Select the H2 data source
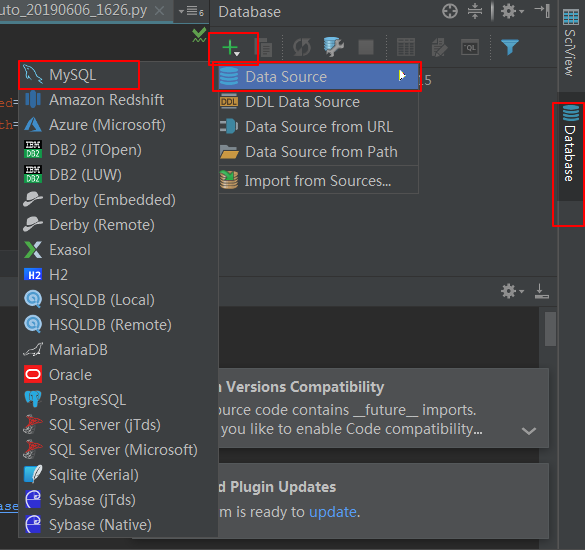Image resolution: width=585 pixels, height=550 pixels. (x=118, y=275)
